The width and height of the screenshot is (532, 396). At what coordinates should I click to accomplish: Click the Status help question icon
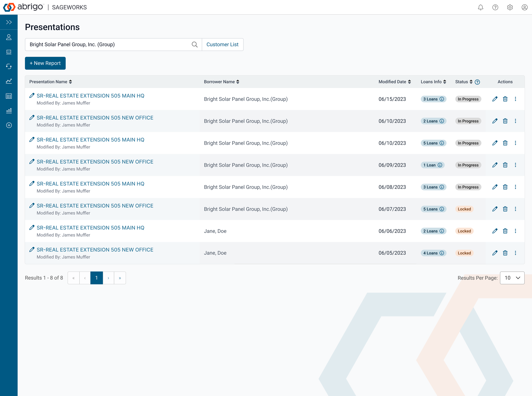point(477,82)
